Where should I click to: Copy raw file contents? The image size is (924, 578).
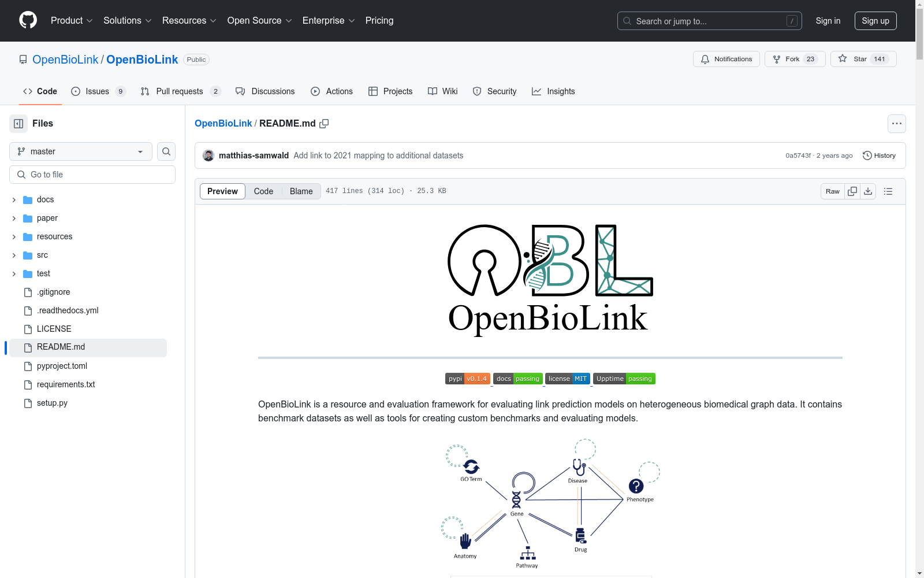852,191
